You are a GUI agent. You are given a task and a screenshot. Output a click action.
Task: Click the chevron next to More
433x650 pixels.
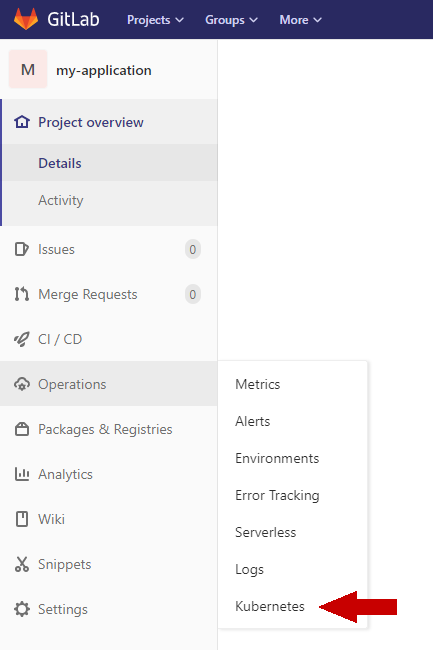pyautogui.click(x=317, y=20)
